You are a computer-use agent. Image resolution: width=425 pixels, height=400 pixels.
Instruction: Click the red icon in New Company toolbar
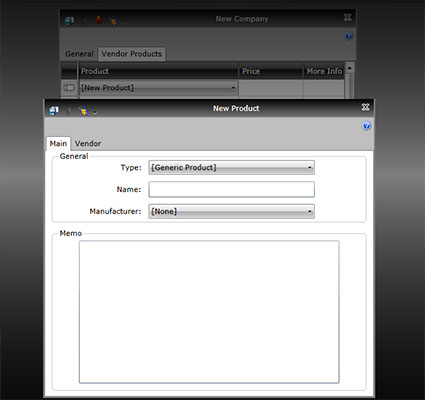pyautogui.click(x=99, y=21)
